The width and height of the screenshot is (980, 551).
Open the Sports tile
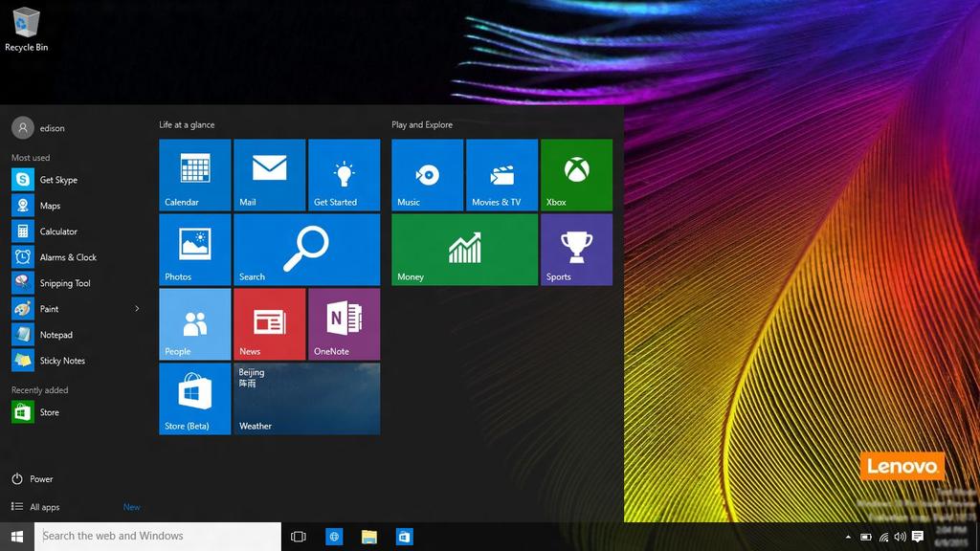(576, 250)
